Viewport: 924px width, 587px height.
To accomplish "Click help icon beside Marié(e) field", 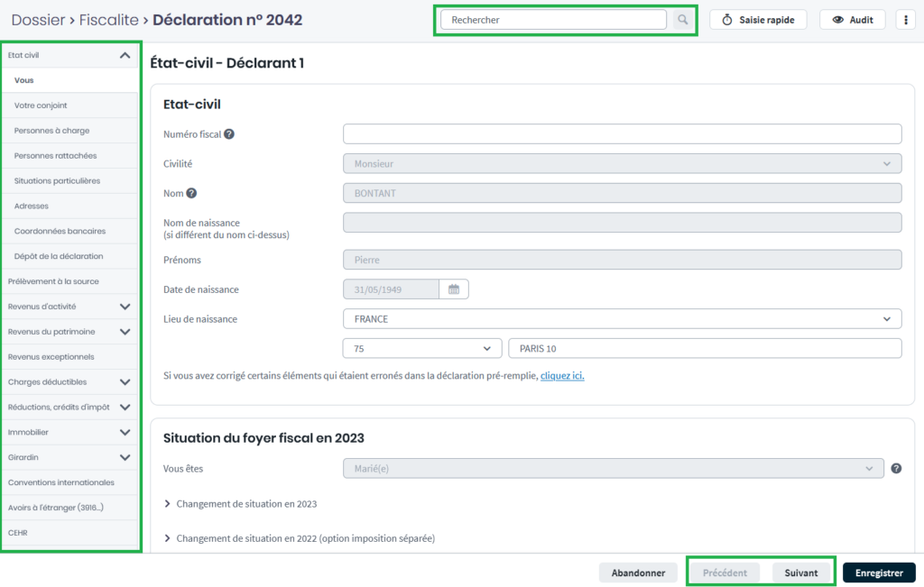I will coord(896,469).
